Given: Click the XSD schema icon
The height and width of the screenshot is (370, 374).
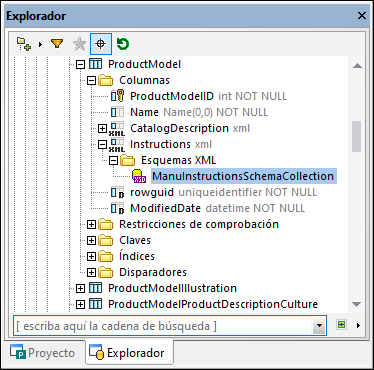Looking at the screenshot, I should point(139,176).
